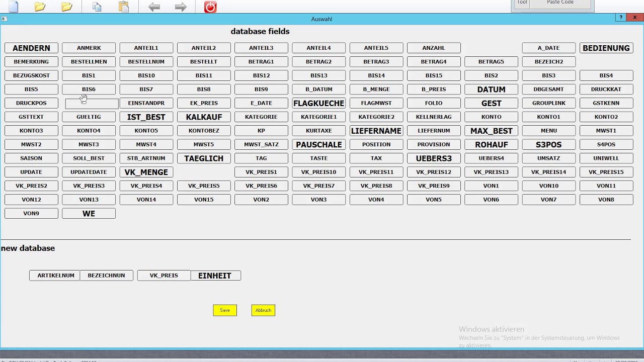
Task: Pick the TAEGLICH field
Action: point(204,158)
